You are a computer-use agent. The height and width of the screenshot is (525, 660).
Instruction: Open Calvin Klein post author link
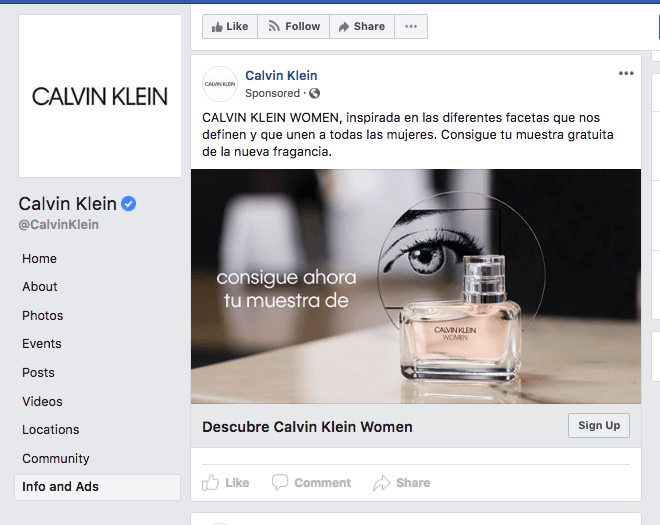pos(281,75)
